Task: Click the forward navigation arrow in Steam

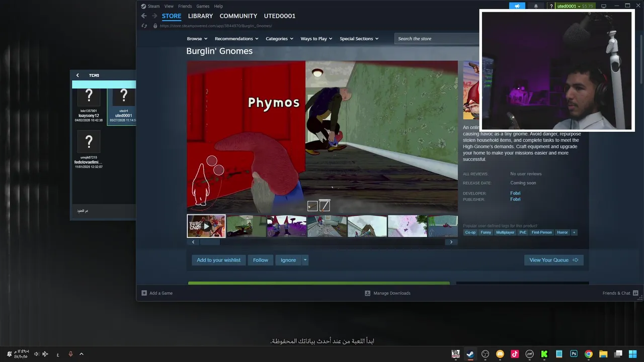Action: tap(154, 16)
